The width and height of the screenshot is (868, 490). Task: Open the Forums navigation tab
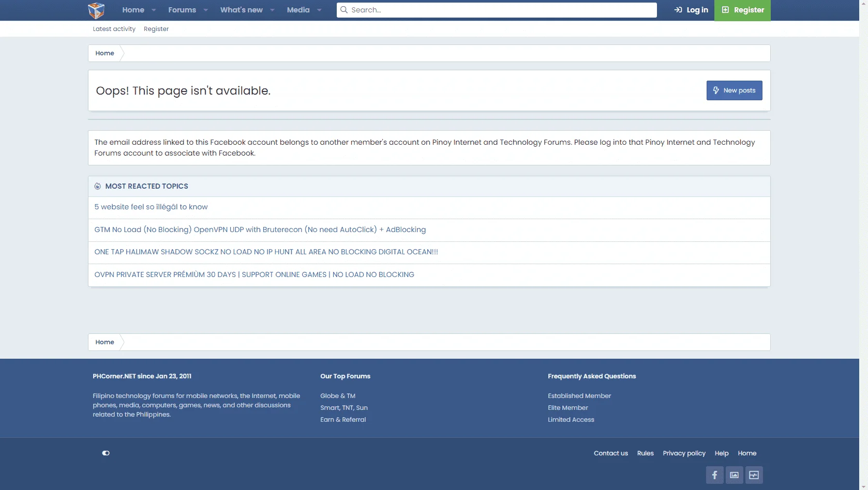point(182,10)
